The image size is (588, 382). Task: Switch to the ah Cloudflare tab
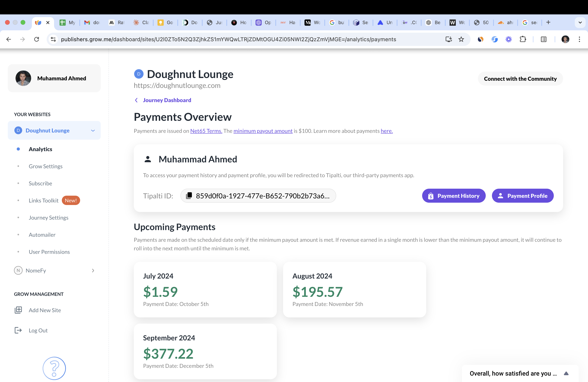click(x=506, y=23)
